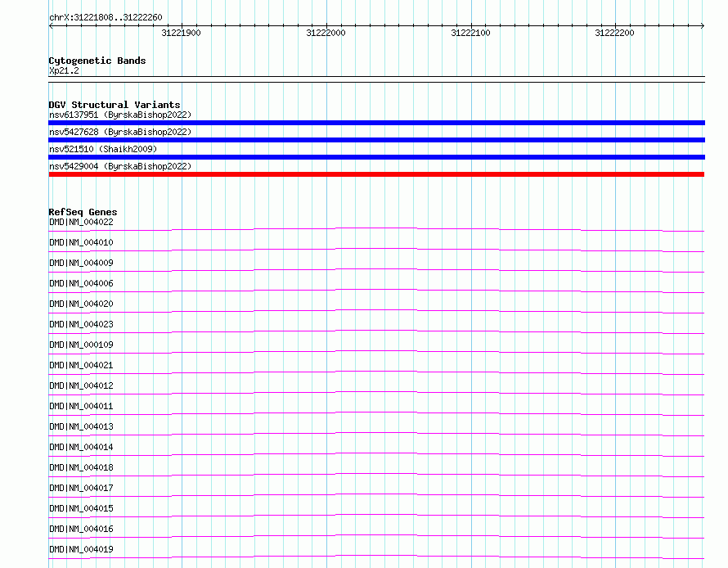This screenshot has width=728, height=568.
Task: Click the red bar under nsv5429004
Action: [376, 174]
